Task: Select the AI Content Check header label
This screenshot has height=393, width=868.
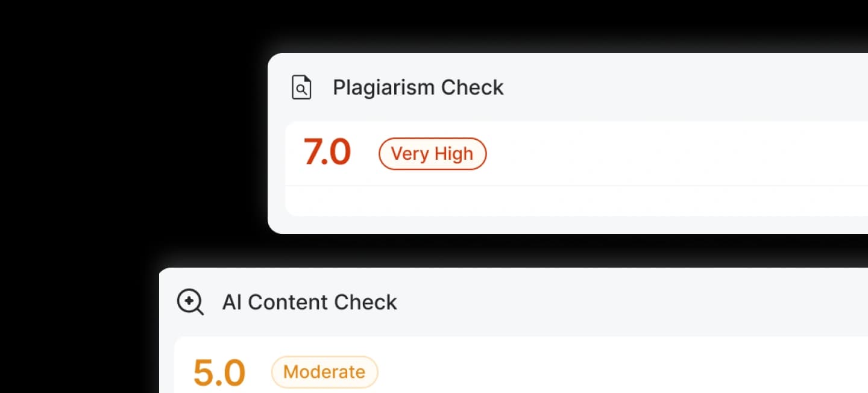Action: click(309, 302)
